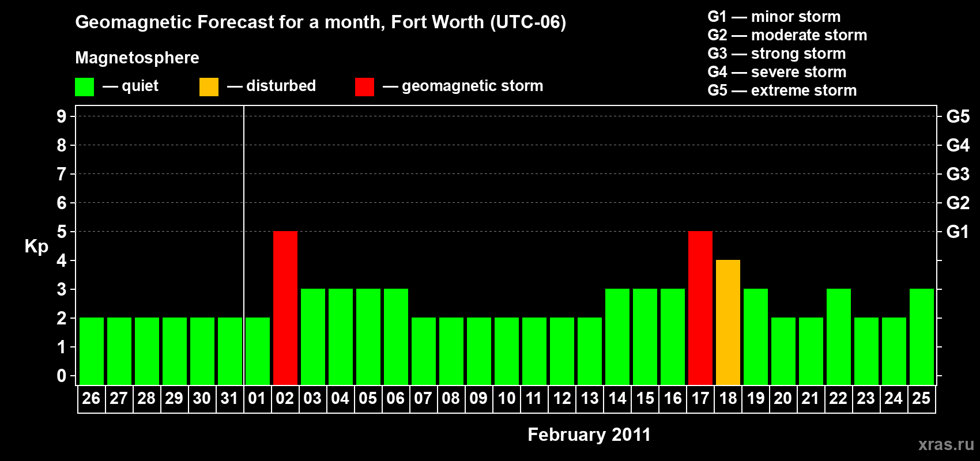Click the 'G5 — extreme storm' legend entry
Viewport: 980px width, 461px height.
tap(782, 90)
